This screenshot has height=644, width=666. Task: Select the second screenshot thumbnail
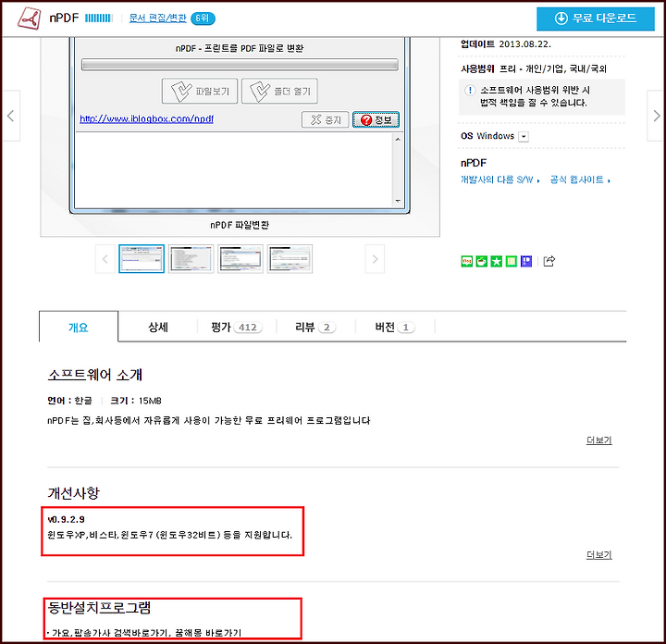pyautogui.click(x=191, y=259)
